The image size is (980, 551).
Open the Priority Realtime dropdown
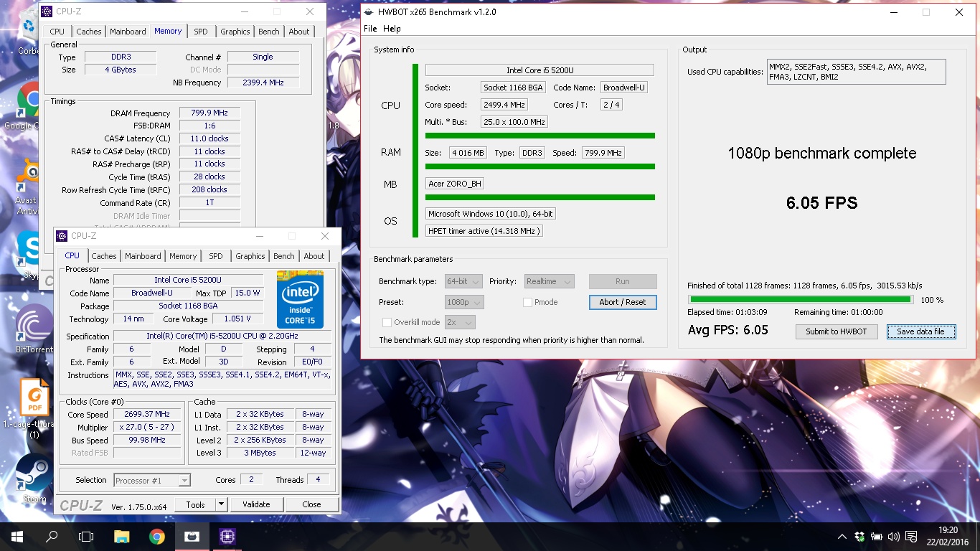(549, 281)
